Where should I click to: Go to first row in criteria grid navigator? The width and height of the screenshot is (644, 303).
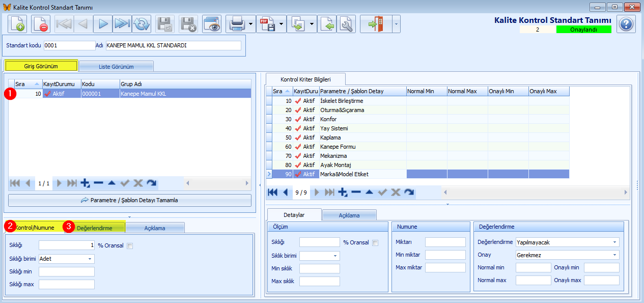click(x=273, y=192)
